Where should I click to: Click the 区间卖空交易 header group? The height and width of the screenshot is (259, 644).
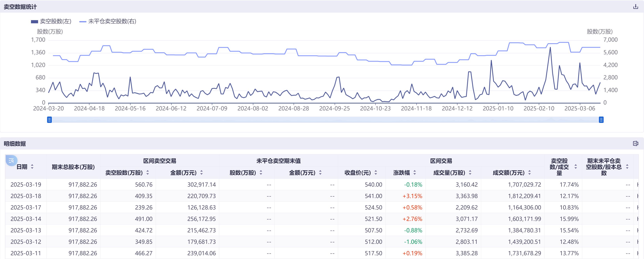(159, 161)
